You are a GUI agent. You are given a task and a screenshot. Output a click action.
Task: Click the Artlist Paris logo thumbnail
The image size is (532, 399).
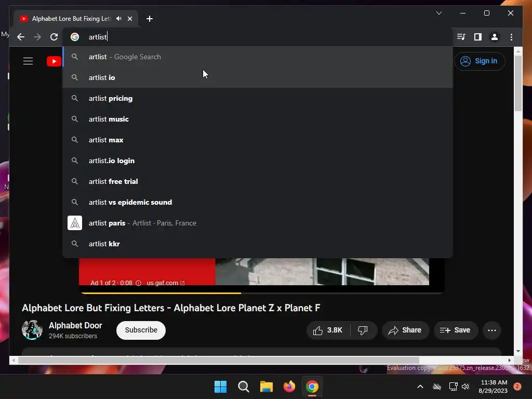(x=75, y=223)
